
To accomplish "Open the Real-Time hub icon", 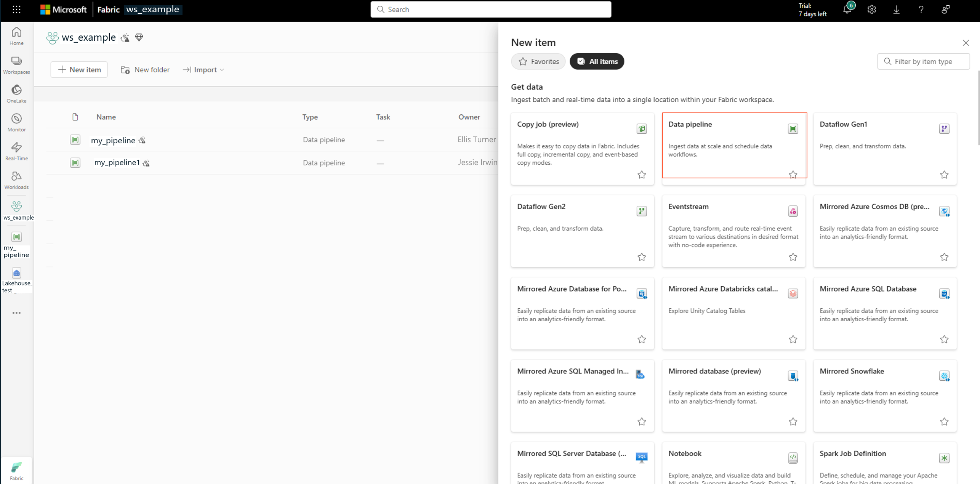I will coord(16,151).
